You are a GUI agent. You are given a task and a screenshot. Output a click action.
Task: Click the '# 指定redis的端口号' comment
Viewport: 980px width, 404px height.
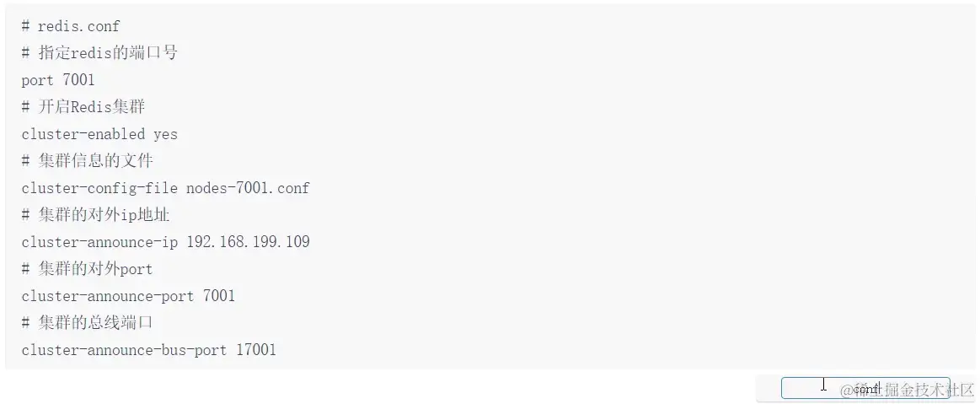[99, 53]
